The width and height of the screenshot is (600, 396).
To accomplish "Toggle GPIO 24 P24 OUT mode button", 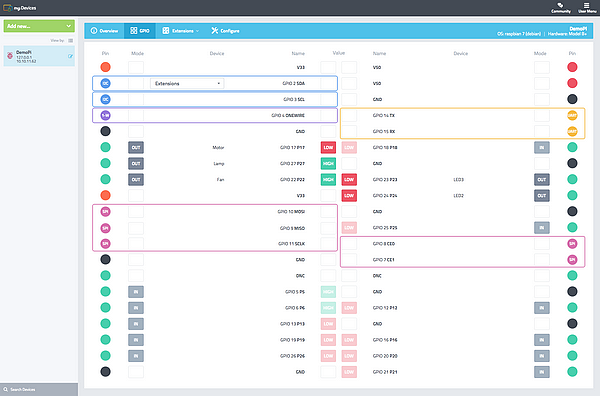I will [x=542, y=196].
